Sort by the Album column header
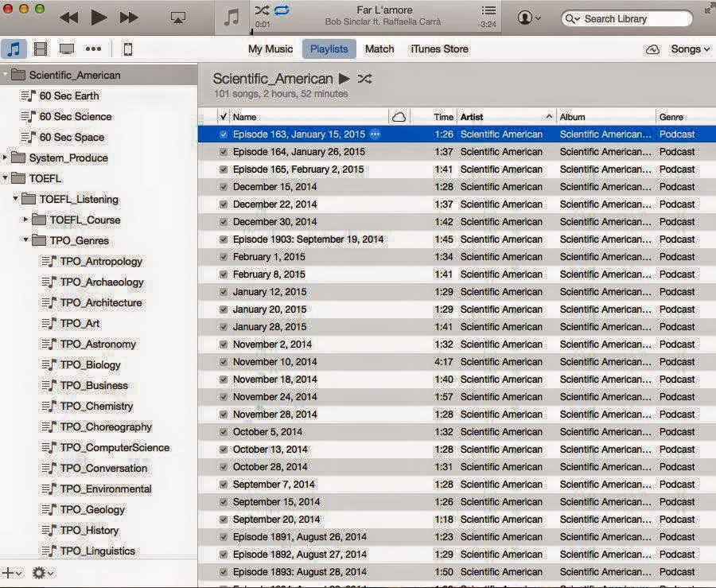The height and width of the screenshot is (588, 716). 605,117
